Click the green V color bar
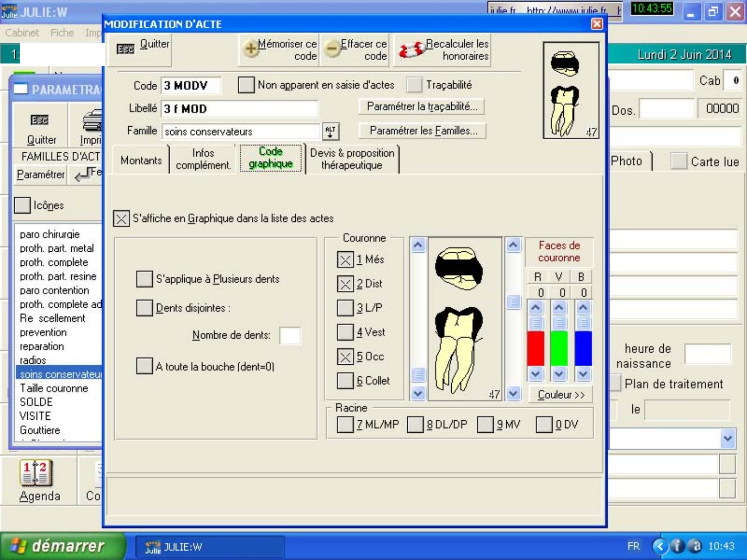The image size is (747, 560). pos(558,348)
